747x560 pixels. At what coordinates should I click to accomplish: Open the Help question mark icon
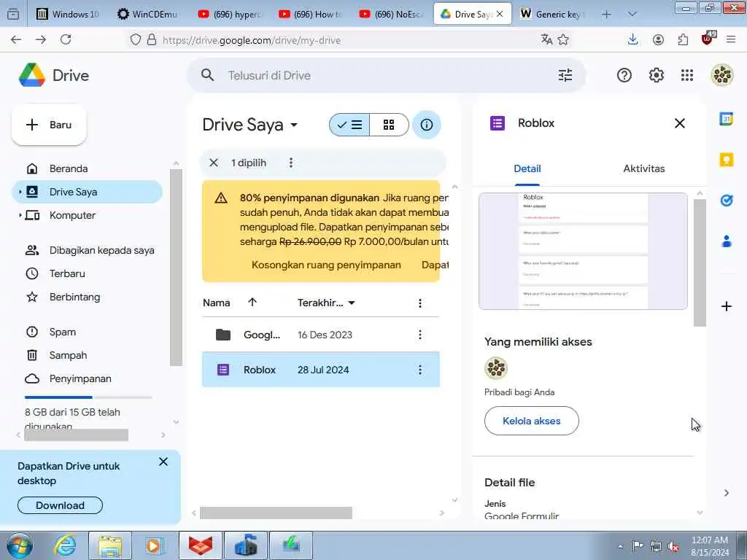pos(624,75)
